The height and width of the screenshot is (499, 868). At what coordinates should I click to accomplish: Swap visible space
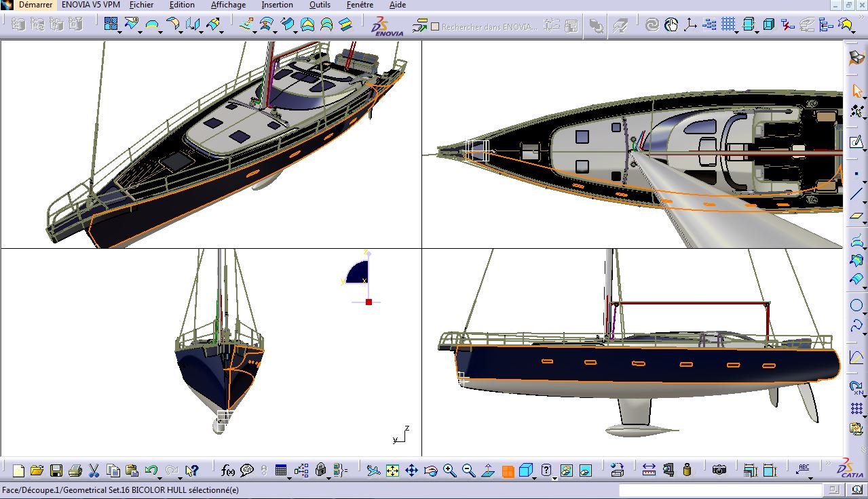tap(585, 470)
